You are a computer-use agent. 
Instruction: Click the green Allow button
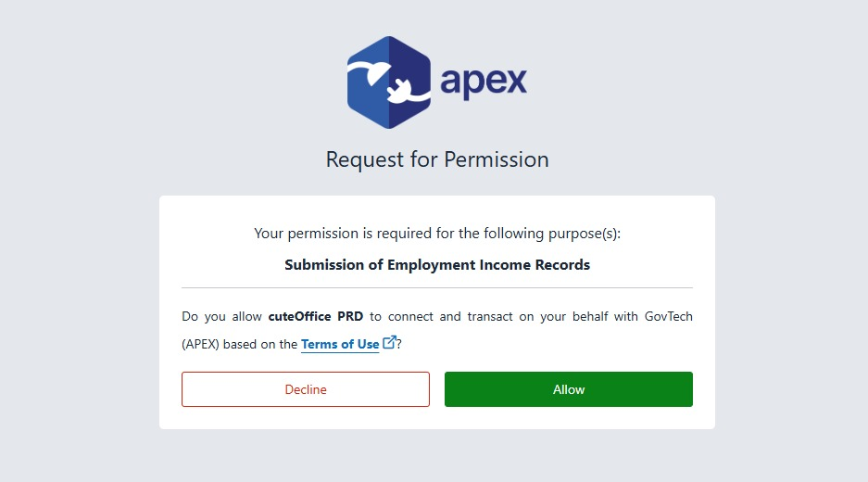tap(568, 389)
